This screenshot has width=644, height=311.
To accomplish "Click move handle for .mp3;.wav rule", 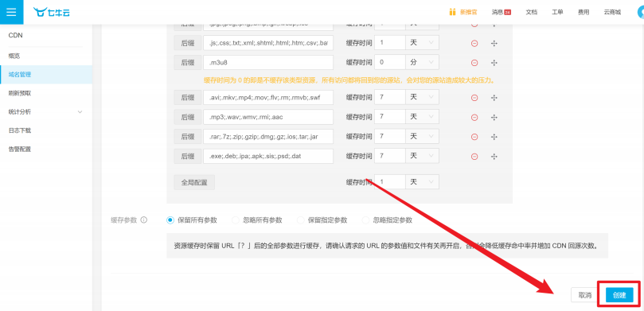I will pyautogui.click(x=494, y=118).
